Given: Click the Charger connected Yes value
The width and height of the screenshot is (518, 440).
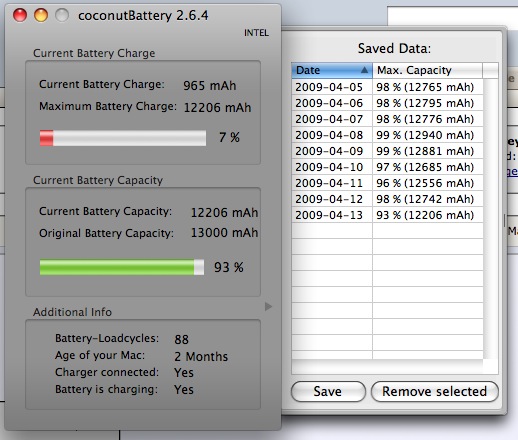Looking at the screenshot, I should click(184, 373).
